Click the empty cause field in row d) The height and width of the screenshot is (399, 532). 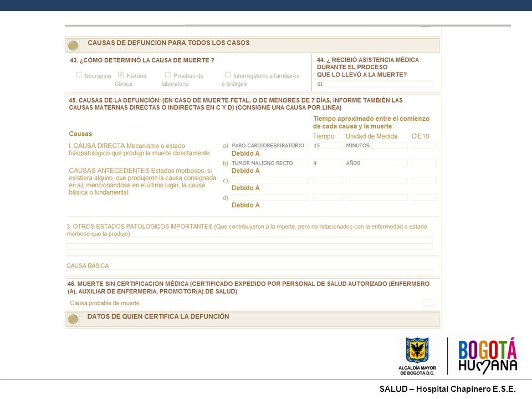coord(269,197)
